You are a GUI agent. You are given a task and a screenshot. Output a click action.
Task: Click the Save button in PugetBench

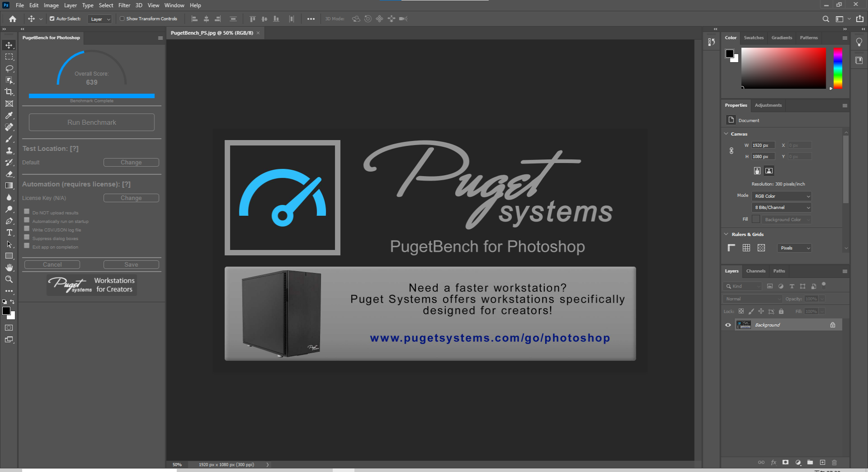point(131,264)
